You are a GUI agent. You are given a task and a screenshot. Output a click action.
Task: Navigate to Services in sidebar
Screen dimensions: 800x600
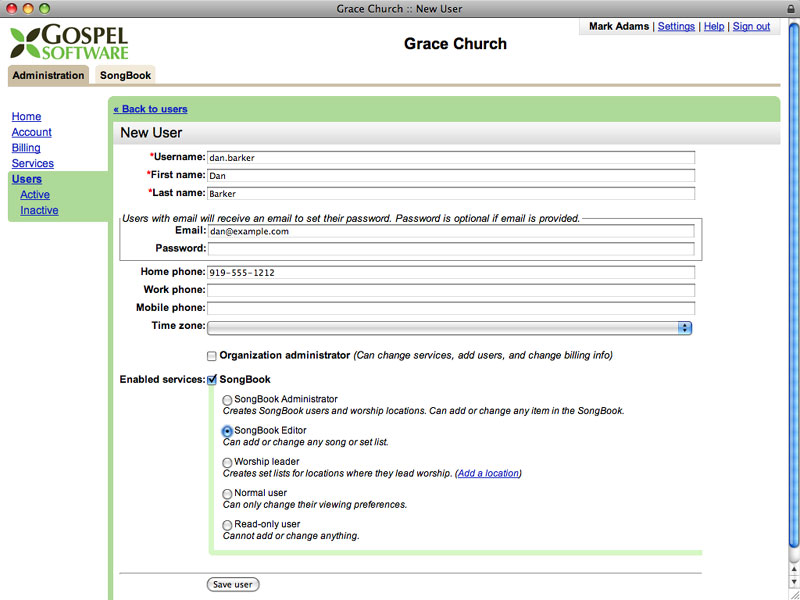[33, 163]
